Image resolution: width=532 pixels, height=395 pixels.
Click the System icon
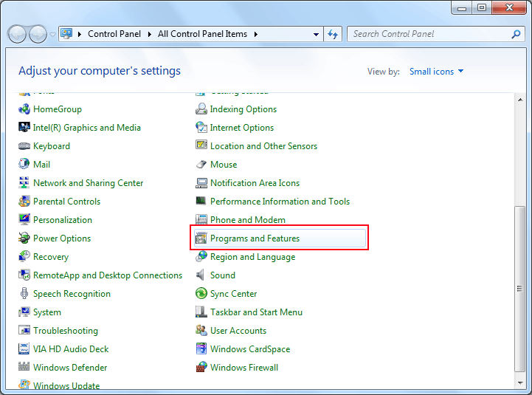point(24,312)
